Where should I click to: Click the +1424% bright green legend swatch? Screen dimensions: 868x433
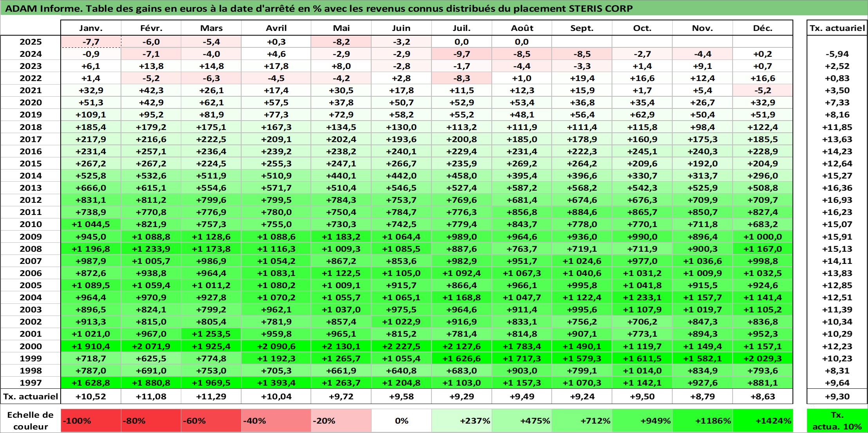[x=763, y=421]
